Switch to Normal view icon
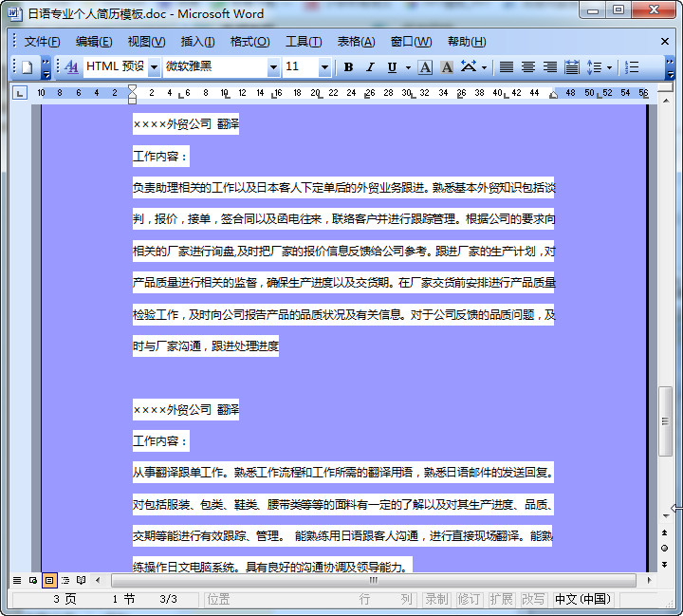Screen dimensions: 683x616 coord(16,580)
